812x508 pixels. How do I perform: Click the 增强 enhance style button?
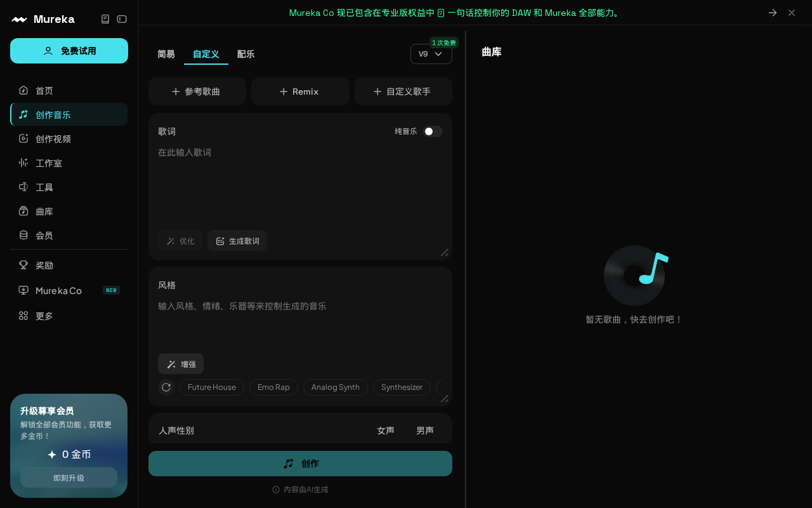pyautogui.click(x=181, y=364)
